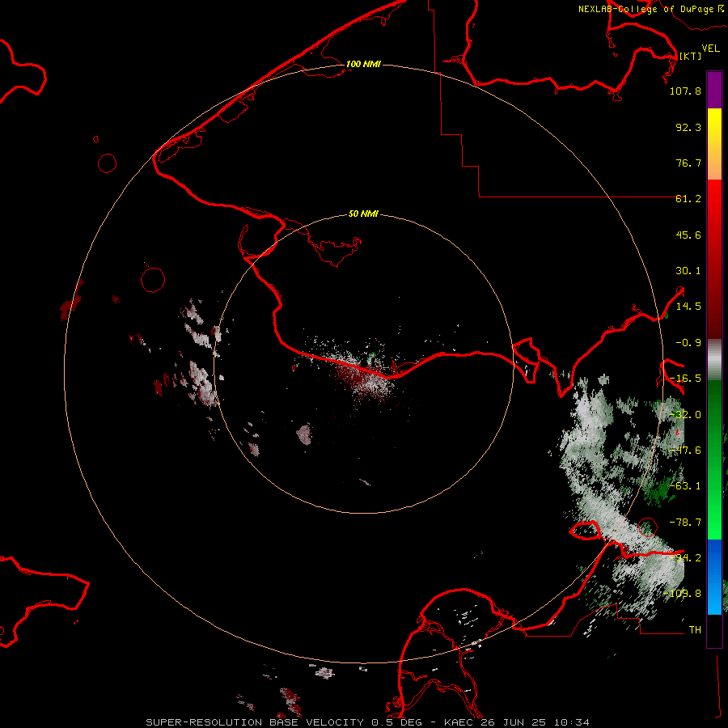The width and height of the screenshot is (728, 728).
Task: Click the 92.3 velocity scale value
Action: (x=688, y=127)
